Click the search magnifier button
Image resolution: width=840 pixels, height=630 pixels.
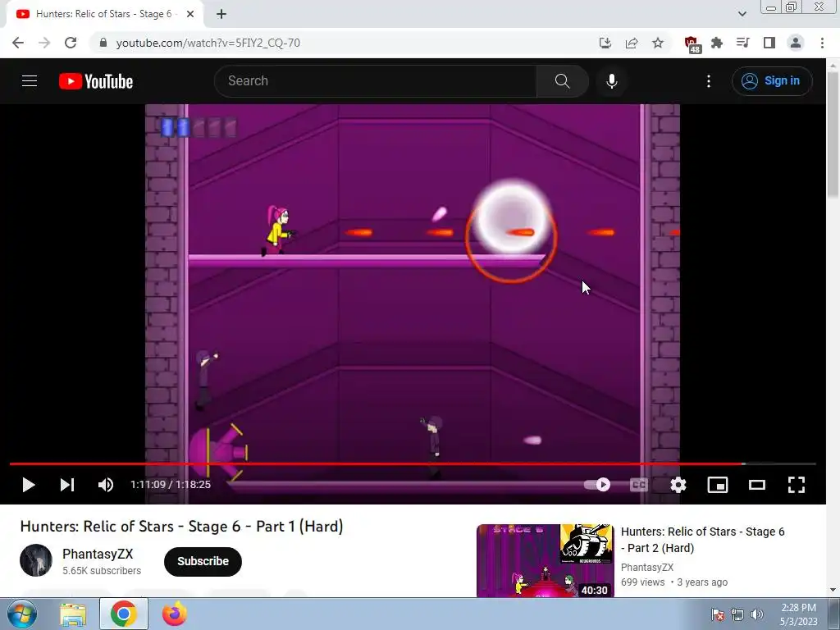(x=562, y=81)
